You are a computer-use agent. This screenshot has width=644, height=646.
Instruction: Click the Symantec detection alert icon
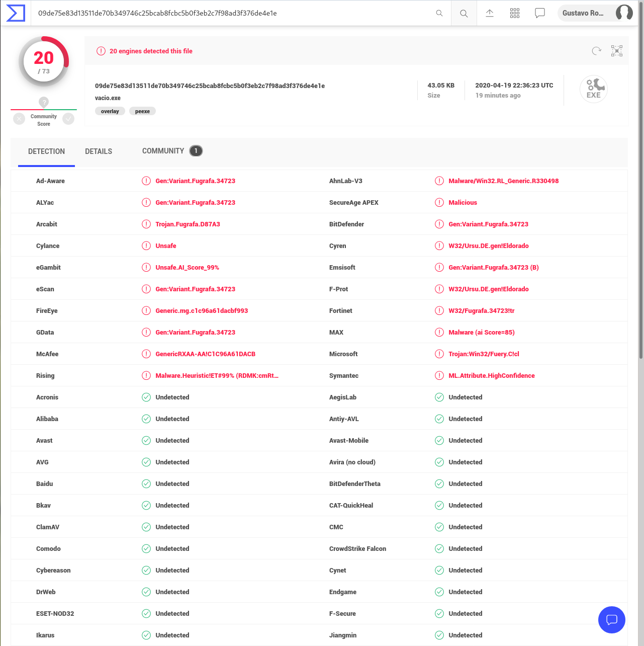coord(439,376)
